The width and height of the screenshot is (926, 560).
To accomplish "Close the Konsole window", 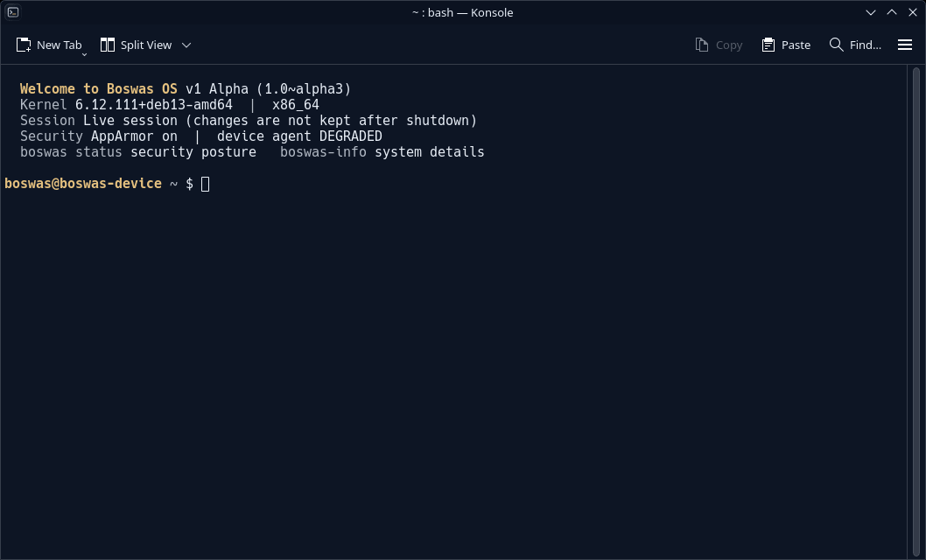I will (x=912, y=12).
